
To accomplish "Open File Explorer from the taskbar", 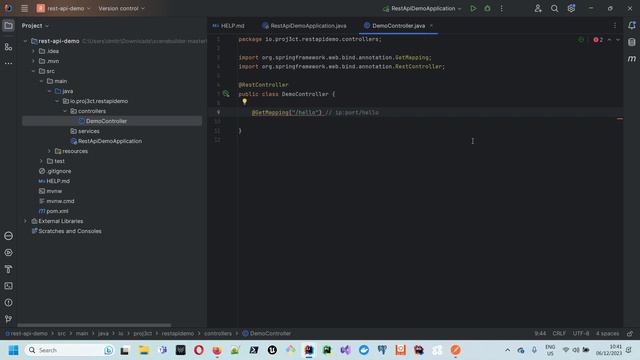I will pyautogui.click(x=144, y=350).
